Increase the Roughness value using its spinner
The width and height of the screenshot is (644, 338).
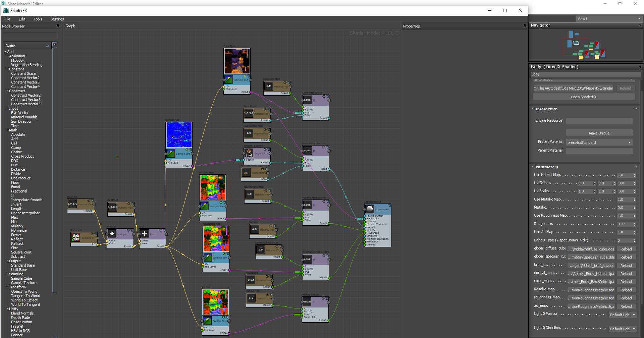click(x=634, y=223)
